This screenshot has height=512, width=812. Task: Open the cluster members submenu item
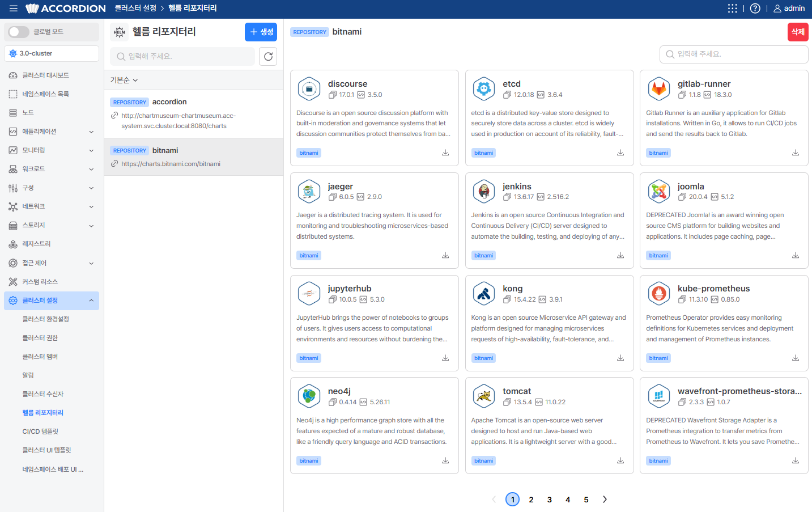click(x=40, y=357)
